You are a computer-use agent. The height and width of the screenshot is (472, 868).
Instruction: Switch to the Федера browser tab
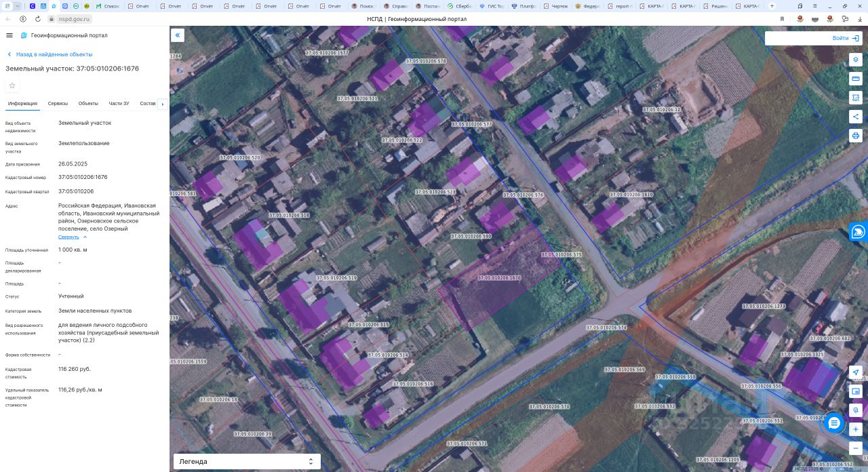pyautogui.click(x=588, y=6)
